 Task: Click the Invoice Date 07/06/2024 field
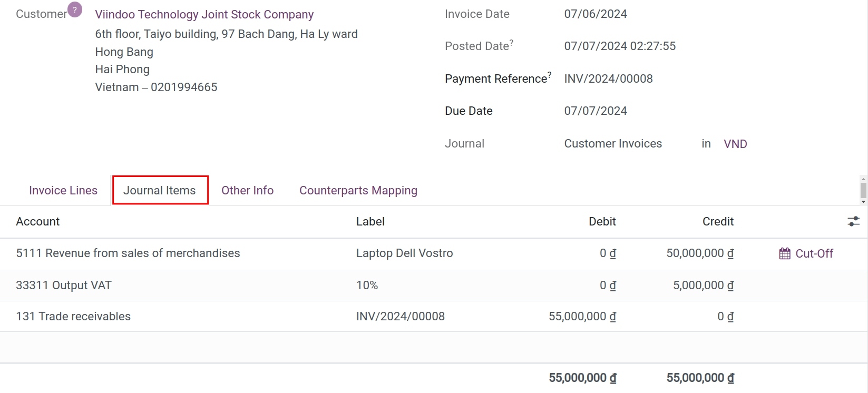(595, 14)
